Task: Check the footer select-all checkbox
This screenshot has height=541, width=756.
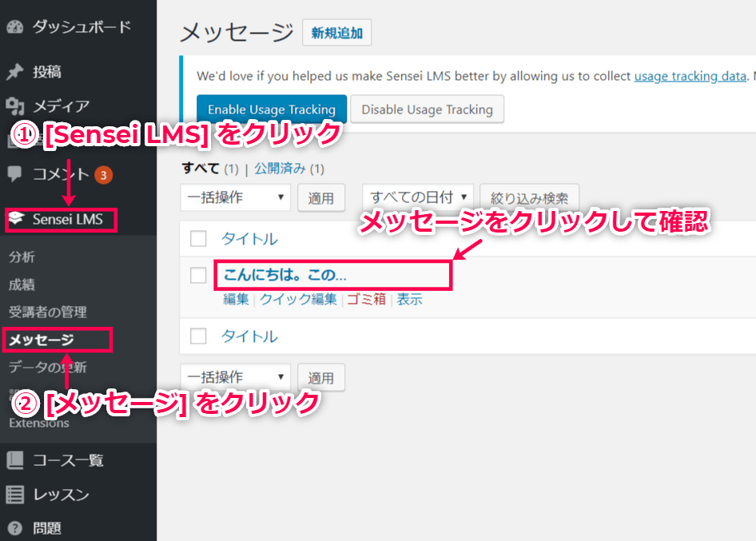Action: [198, 336]
